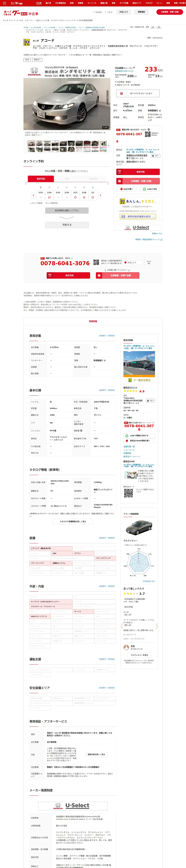Advance the thumbnail strip with right arrow

tap(109, 146)
